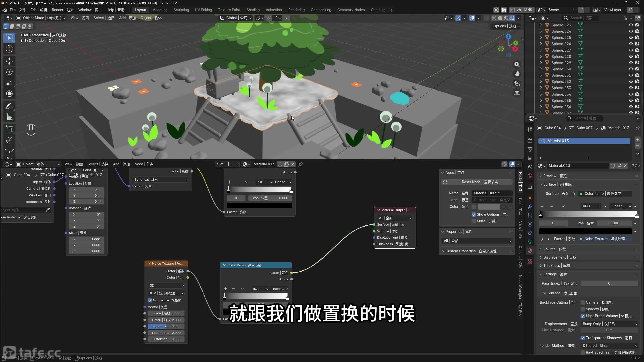Toggle Normalize checkbox on Noise Texture

pyautogui.click(x=150, y=300)
